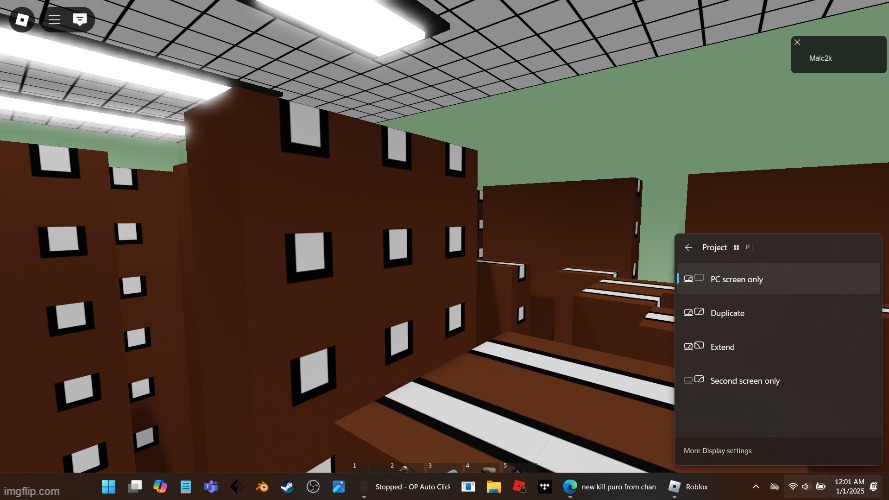Open the TIDAL taskbar icon
The width and height of the screenshot is (889, 500).
tap(545, 486)
